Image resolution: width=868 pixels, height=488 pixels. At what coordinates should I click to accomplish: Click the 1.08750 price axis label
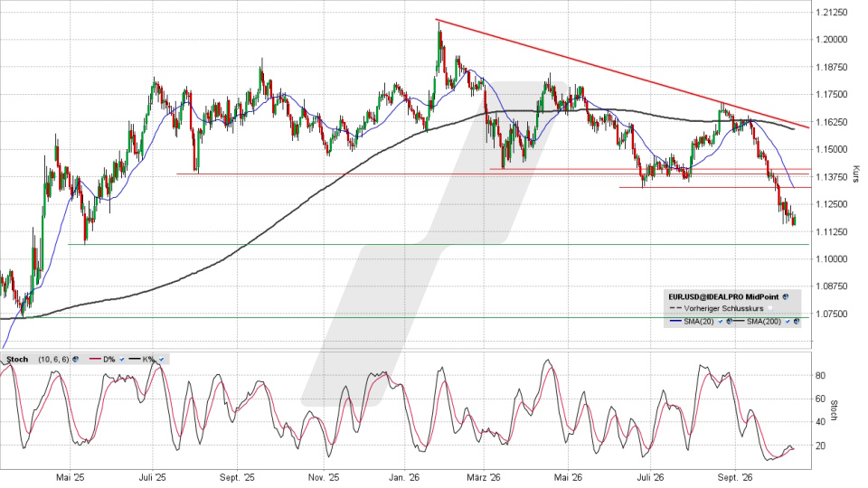(x=832, y=286)
